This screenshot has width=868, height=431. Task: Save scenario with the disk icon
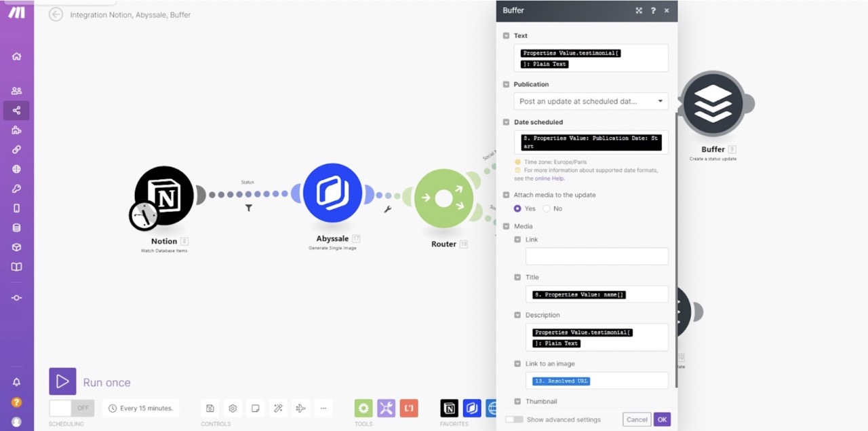click(x=210, y=408)
